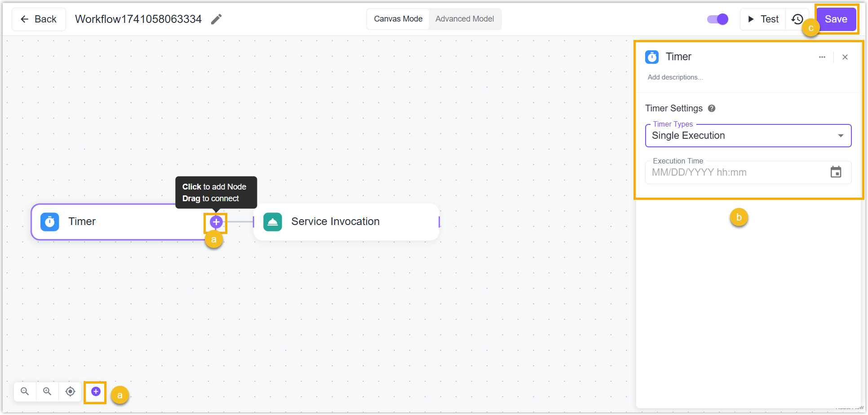Add node via Timer plus handle
This screenshot has height=415, width=868.
click(216, 222)
